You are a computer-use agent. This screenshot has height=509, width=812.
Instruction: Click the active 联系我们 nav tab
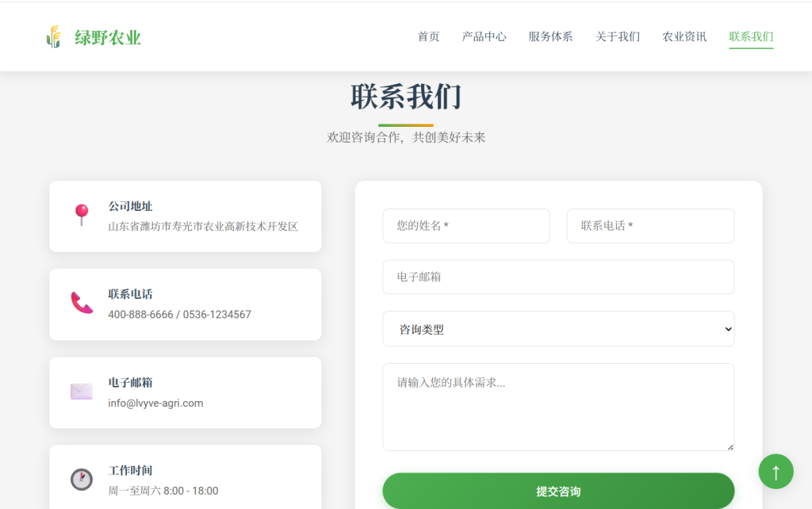pyautogui.click(x=751, y=36)
